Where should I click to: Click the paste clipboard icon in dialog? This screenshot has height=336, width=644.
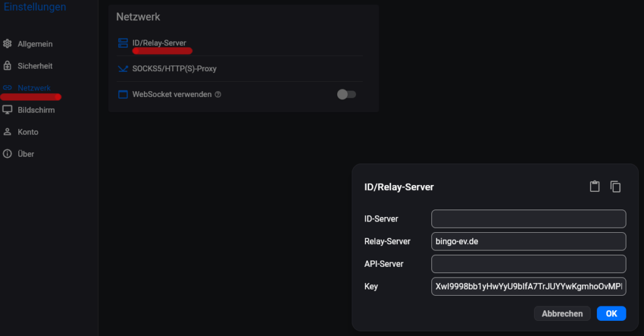(x=594, y=186)
